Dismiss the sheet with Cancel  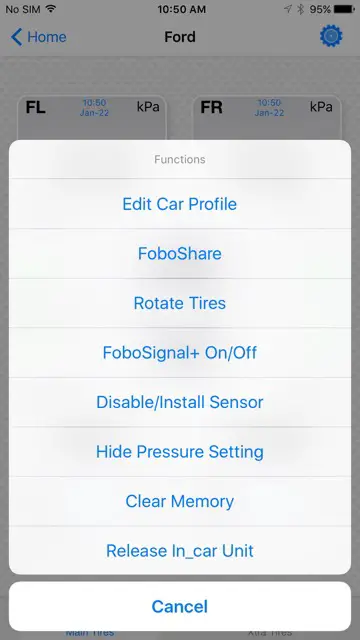point(180,606)
